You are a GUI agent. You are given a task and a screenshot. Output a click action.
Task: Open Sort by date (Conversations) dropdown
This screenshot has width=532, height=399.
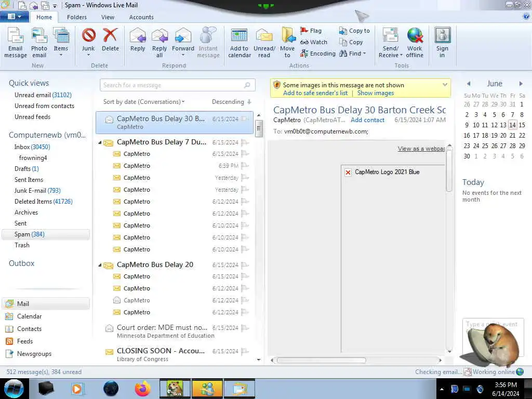(144, 102)
